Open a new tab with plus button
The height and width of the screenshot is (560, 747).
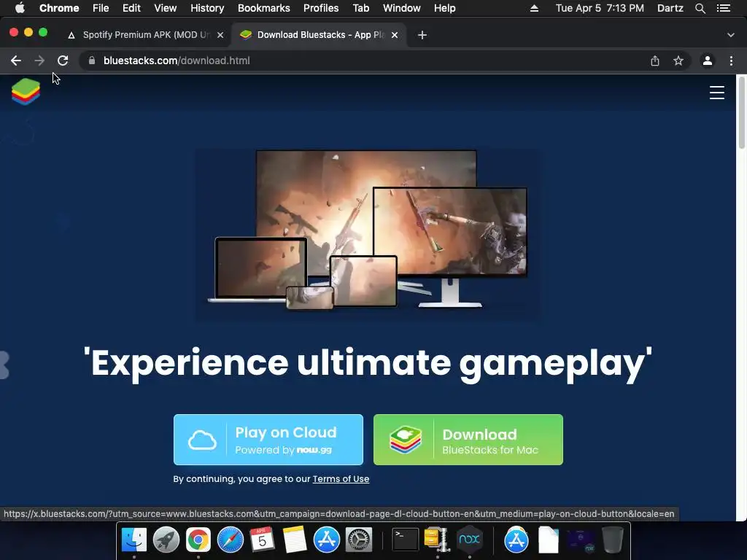(422, 35)
